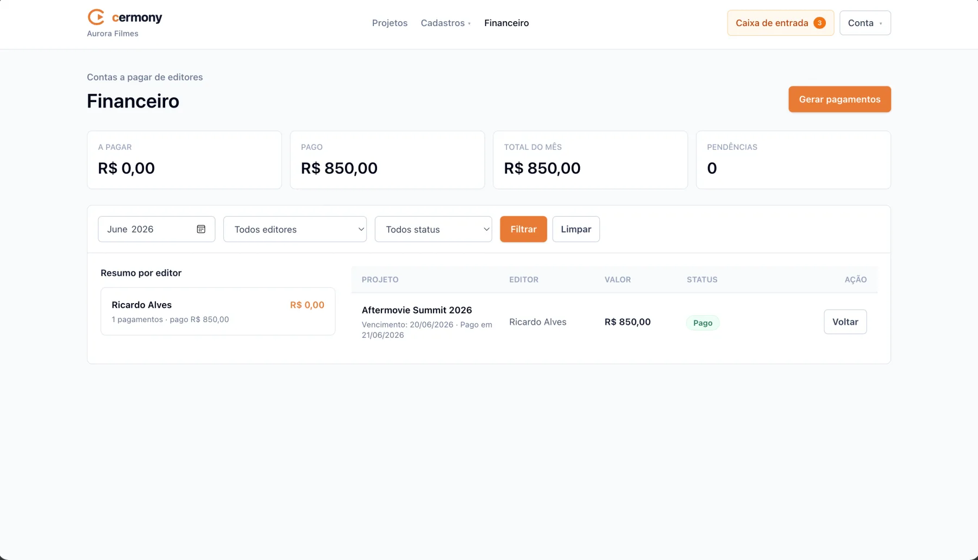The width and height of the screenshot is (978, 560).
Task: Revert payment using the Voltar button
Action: pos(845,322)
